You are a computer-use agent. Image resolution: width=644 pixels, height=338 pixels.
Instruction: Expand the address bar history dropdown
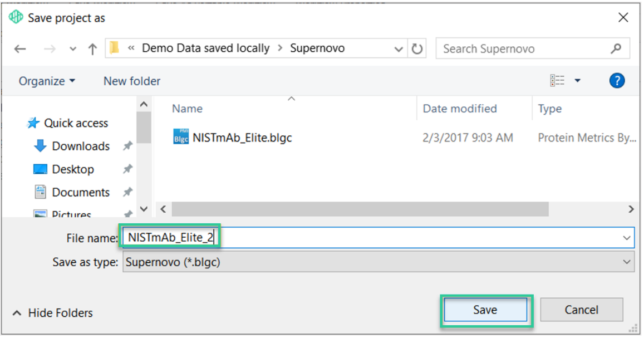(398, 50)
